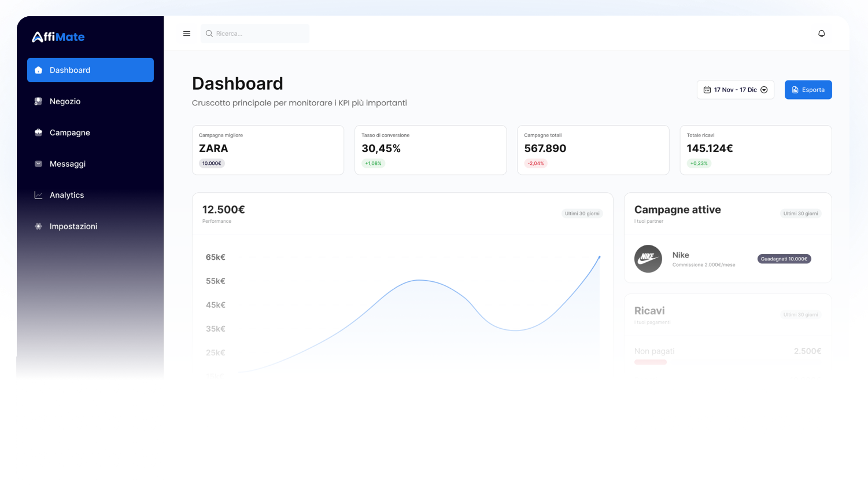Click the Guadagnati 10.000€ badge for Nike
Viewport: 868px width, 485px height.
pyautogui.click(x=784, y=259)
